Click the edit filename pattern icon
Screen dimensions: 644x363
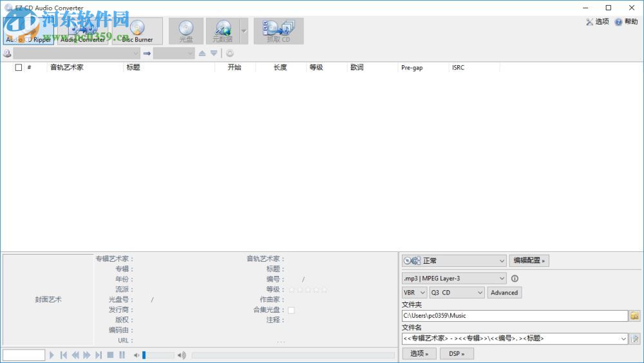coord(635,338)
